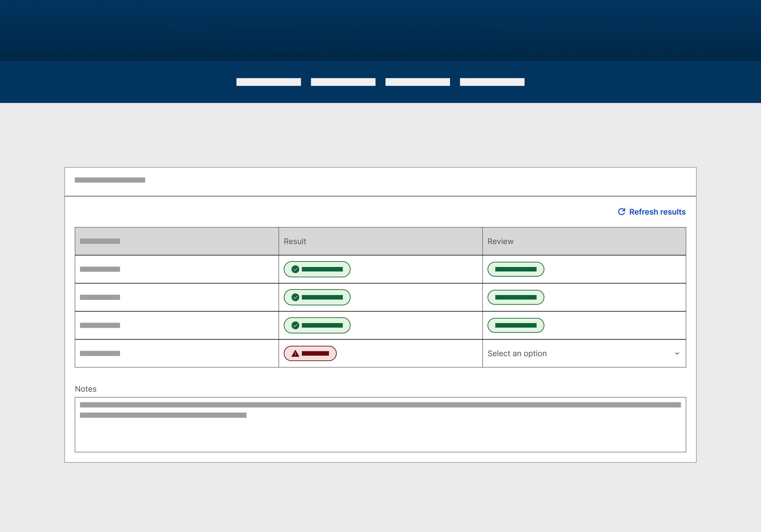Select the first navigation menu item

tap(268, 82)
